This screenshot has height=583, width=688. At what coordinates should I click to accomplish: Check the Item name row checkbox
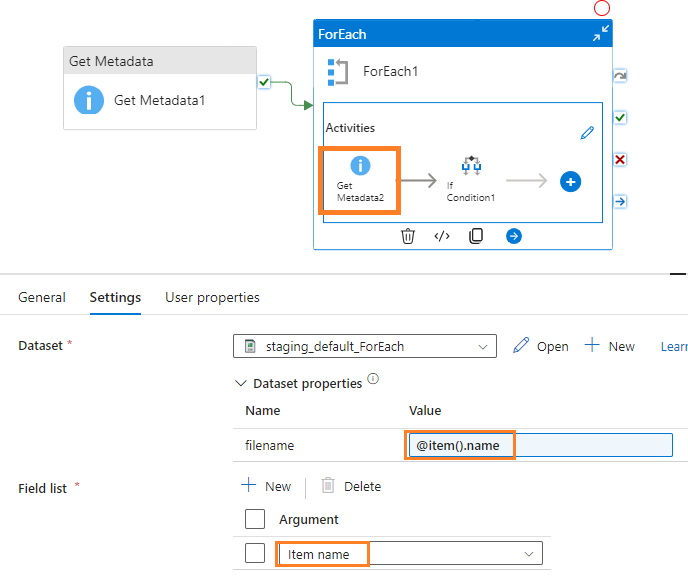point(255,554)
